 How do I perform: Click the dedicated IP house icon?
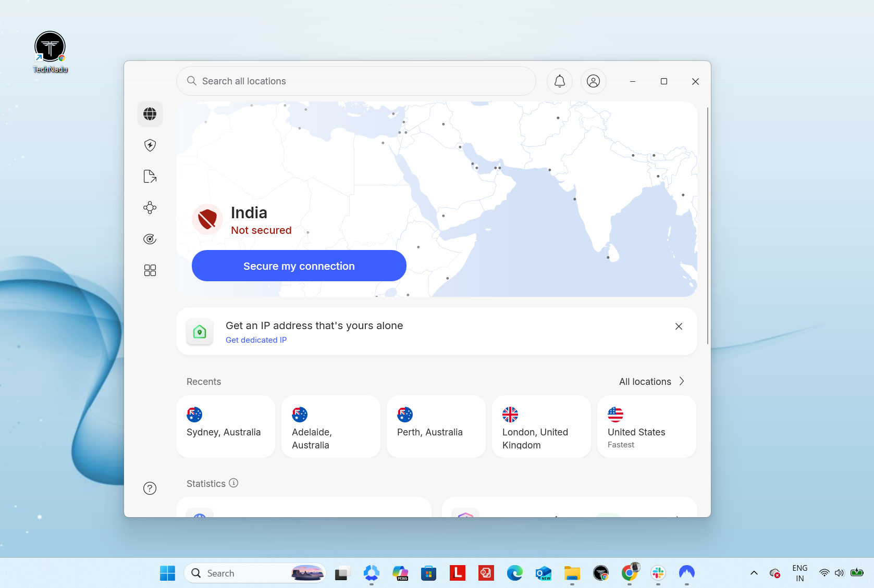click(x=200, y=331)
